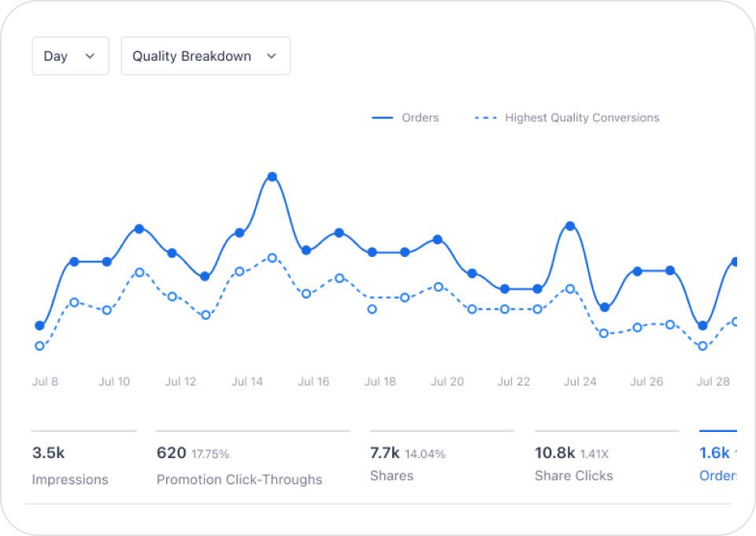Click the lowest Orders point at Jul 28
The width and height of the screenshot is (756, 536).
(x=703, y=326)
